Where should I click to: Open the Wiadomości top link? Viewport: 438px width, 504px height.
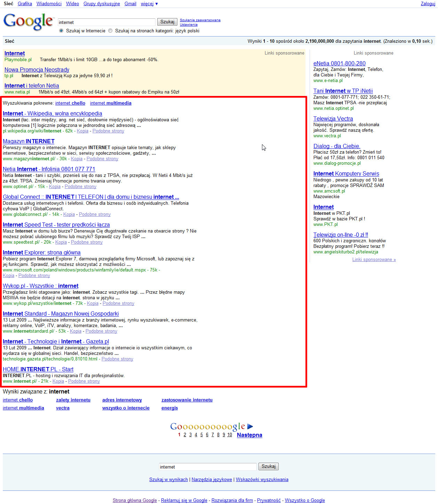(49, 3)
